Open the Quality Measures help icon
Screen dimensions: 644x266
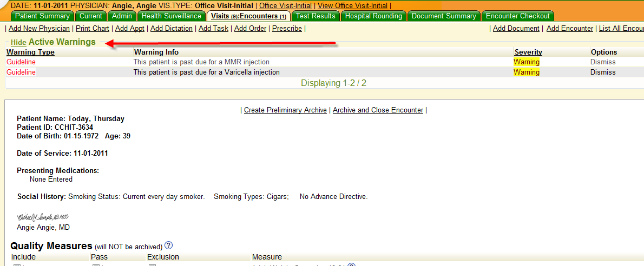(x=168, y=245)
